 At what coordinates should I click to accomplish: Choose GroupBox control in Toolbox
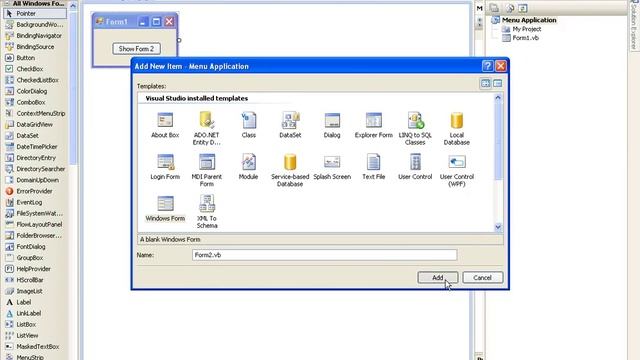(35, 258)
